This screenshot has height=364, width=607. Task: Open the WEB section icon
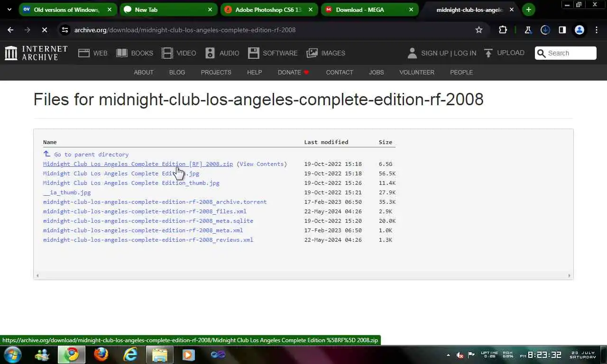click(x=93, y=53)
